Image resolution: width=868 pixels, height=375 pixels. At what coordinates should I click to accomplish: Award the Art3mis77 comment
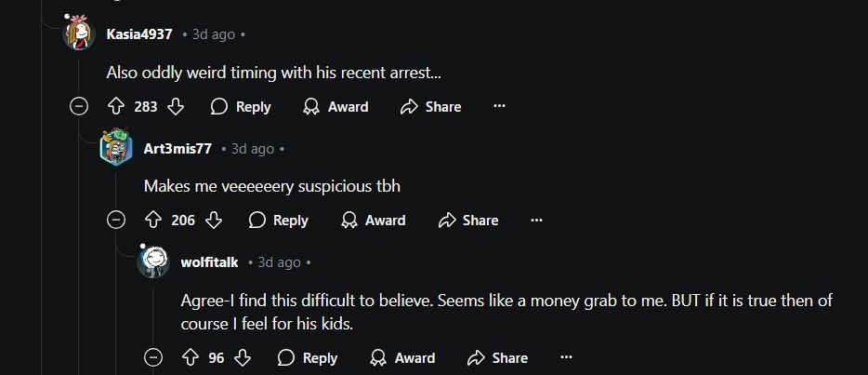coord(374,221)
